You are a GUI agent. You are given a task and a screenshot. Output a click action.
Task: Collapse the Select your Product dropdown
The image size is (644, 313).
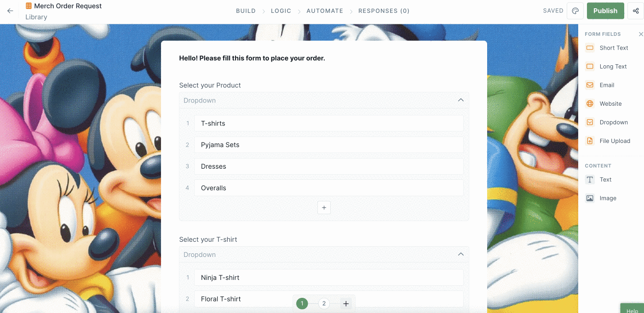coord(460,100)
